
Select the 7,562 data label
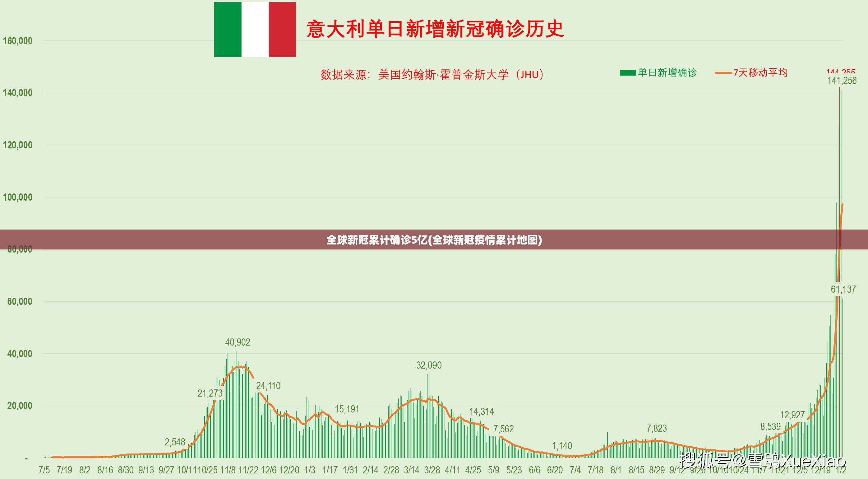pos(503,429)
